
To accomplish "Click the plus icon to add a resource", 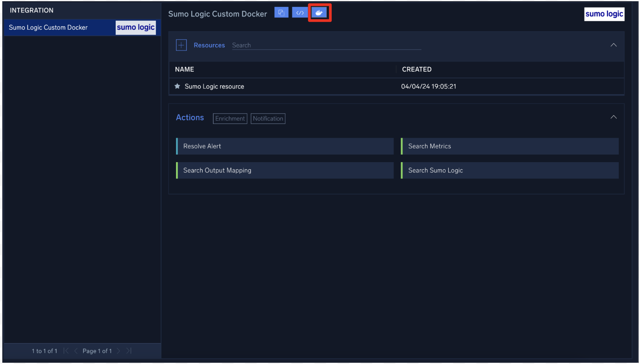I will pyautogui.click(x=181, y=45).
